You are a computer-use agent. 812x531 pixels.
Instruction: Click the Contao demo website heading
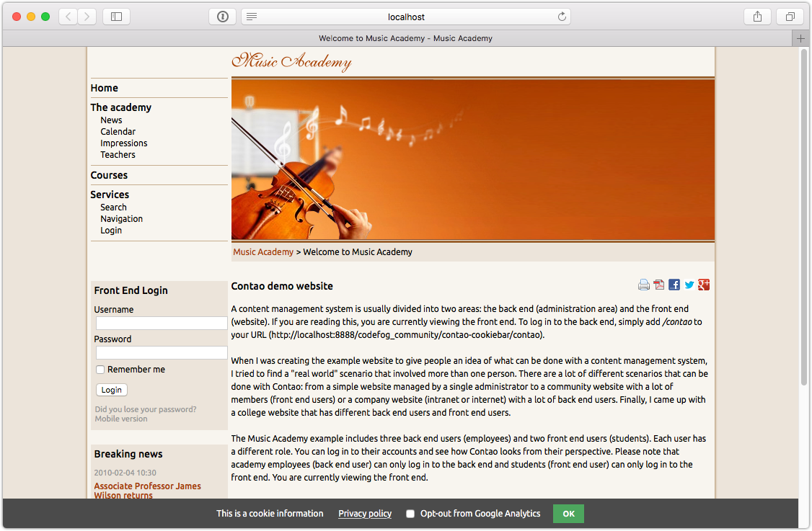282,286
